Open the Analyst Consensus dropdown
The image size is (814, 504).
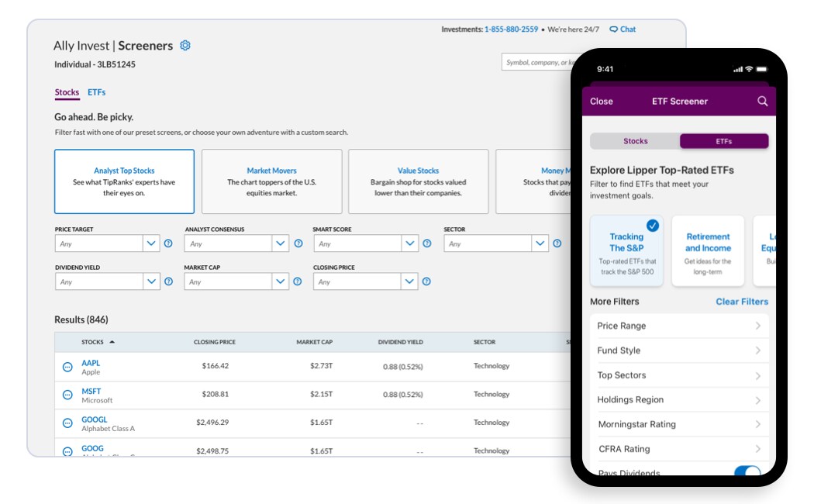(236, 243)
